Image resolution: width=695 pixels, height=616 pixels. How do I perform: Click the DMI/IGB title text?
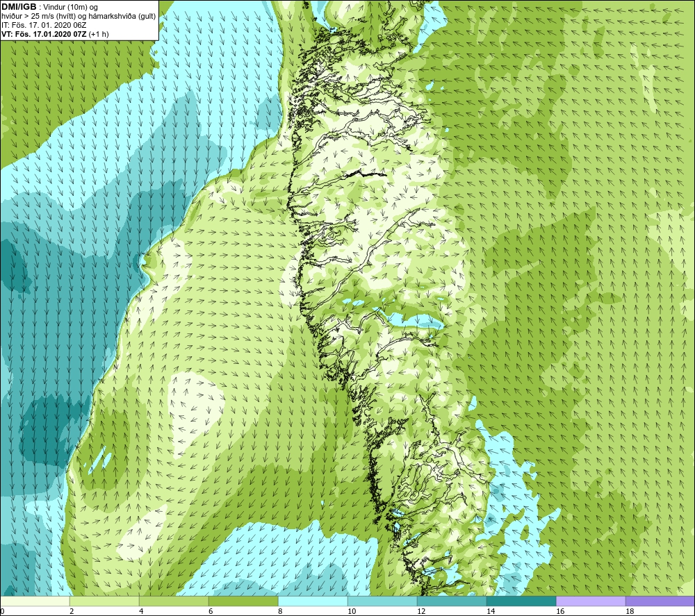19,7
